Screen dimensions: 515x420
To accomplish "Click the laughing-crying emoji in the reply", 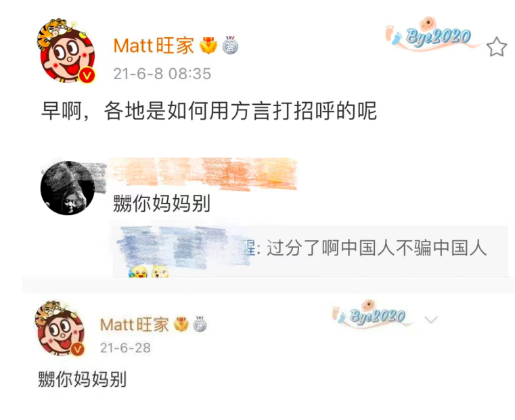I will [138, 272].
